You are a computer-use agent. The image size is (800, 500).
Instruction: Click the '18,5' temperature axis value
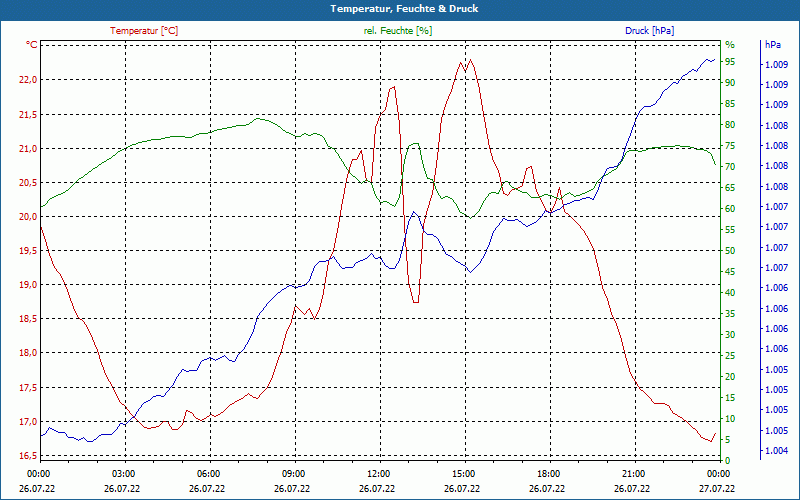tap(28, 319)
